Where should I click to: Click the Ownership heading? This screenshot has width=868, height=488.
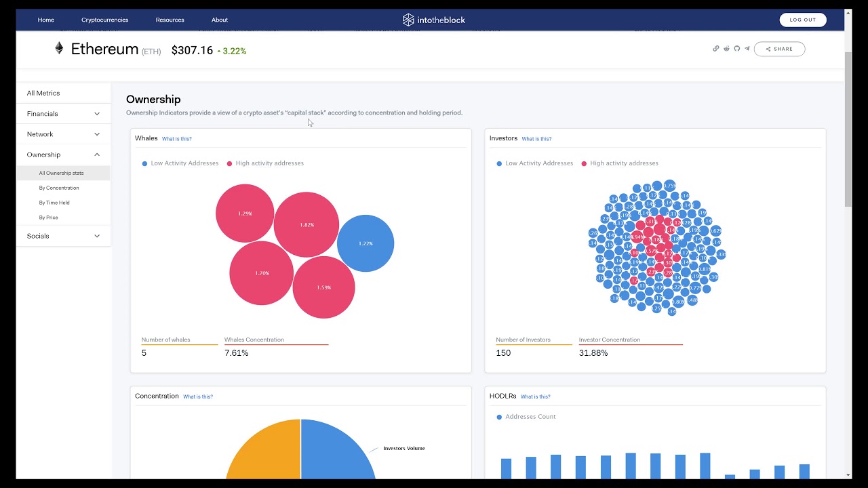[x=153, y=100]
